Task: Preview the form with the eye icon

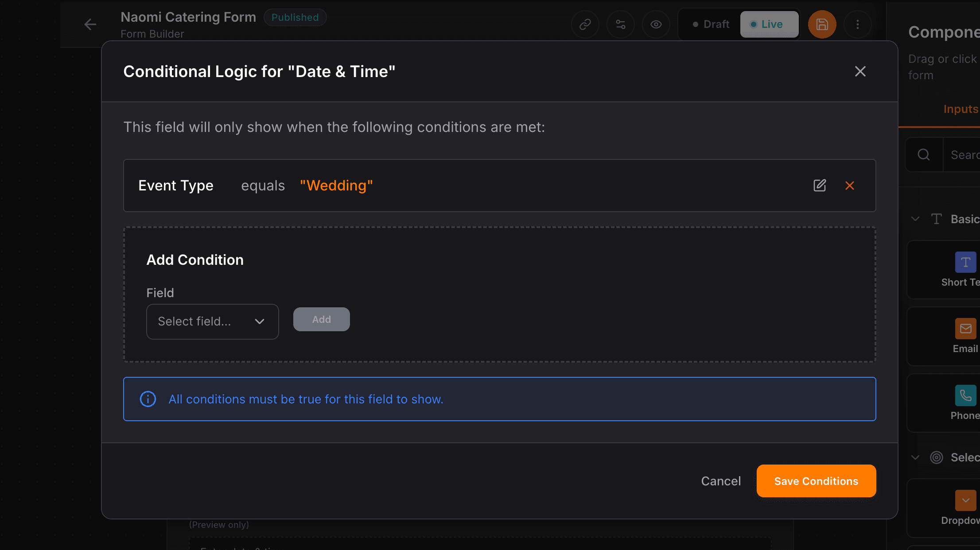Action: click(656, 24)
